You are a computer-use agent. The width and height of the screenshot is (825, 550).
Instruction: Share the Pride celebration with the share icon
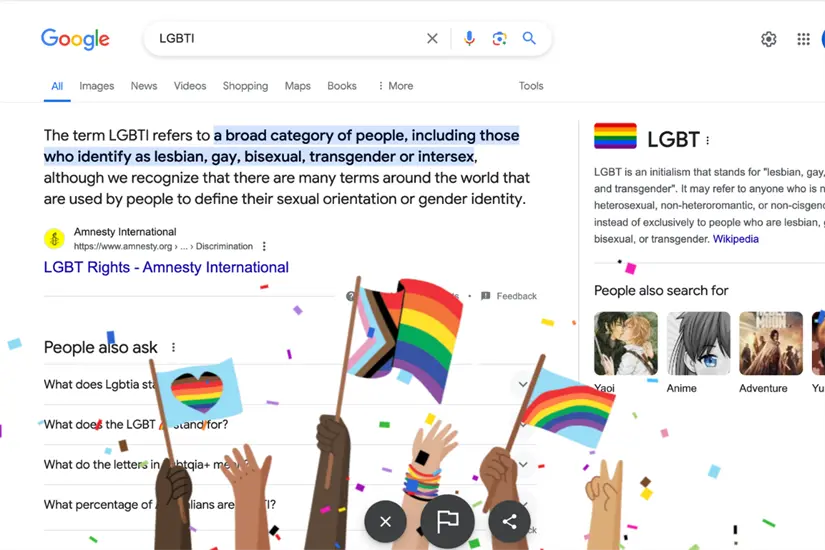(509, 522)
